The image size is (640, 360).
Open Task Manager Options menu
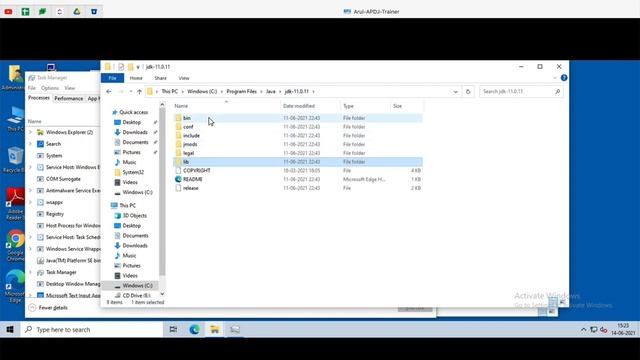pos(50,88)
